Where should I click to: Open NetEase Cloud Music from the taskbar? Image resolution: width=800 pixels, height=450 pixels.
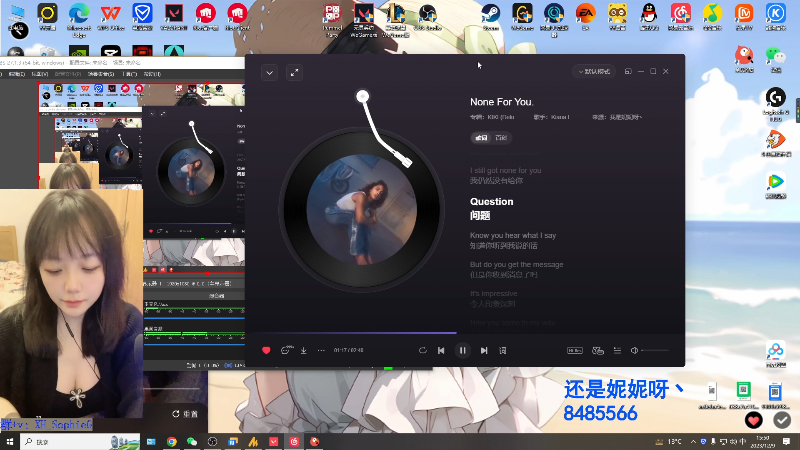pyautogui.click(x=294, y=442)
